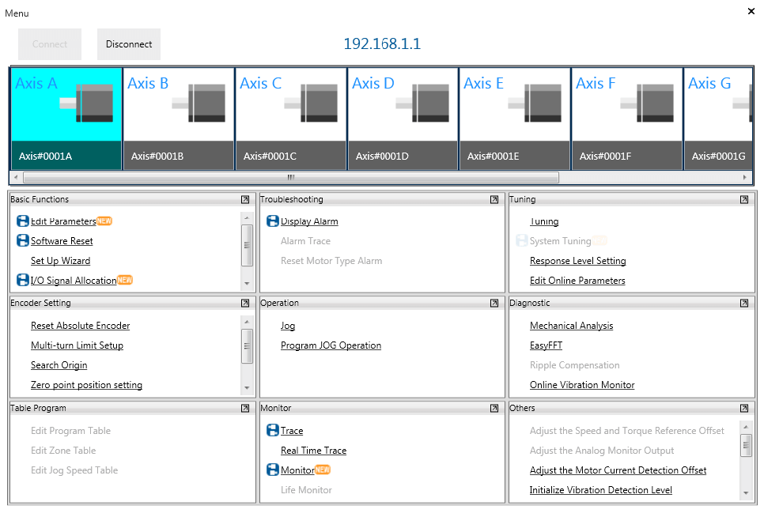Click the icon beside Monitor link
This screenshot has height=532, width=764.
click(x=273, y=470)
